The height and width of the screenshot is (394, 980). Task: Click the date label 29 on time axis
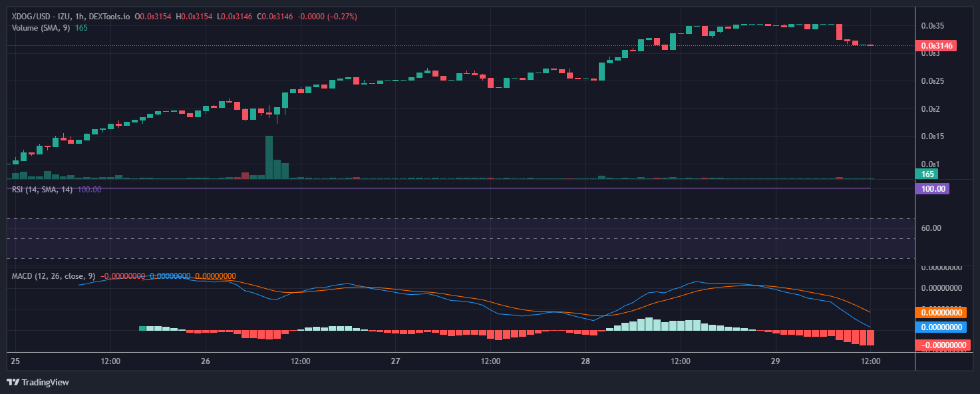pos(776,361)
